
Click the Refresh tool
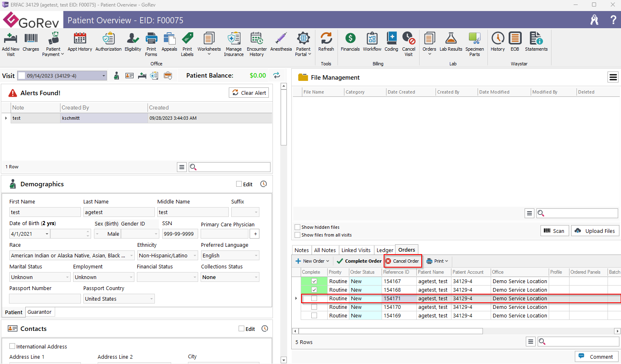326,42
